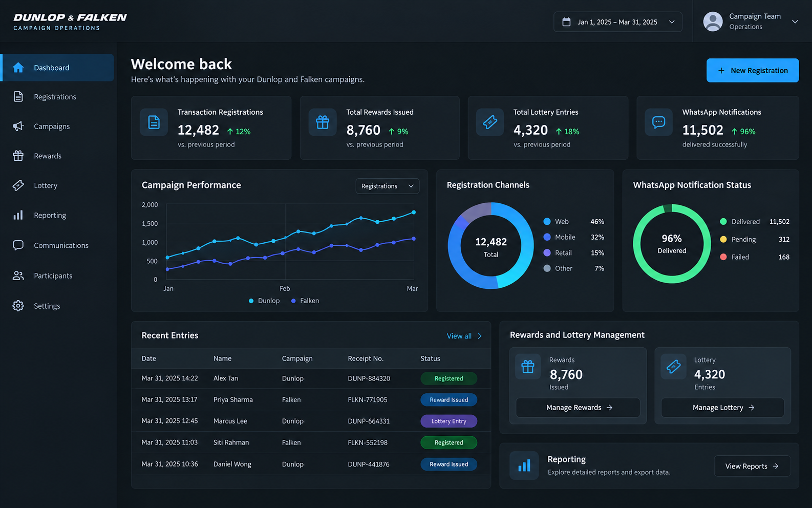Click Total Rewards Issued gift icon
Screen dimensions: 812x508
(x=323, y=122)
